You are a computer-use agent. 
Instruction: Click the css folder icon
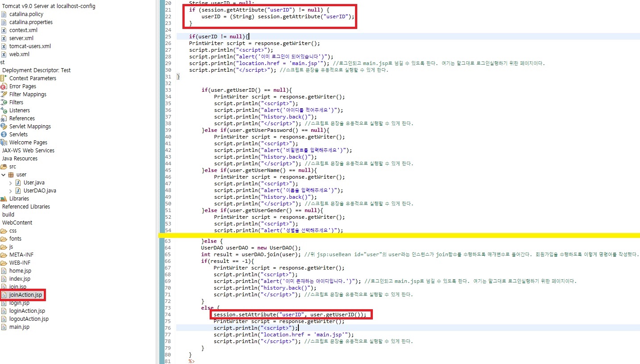[4, 231]
